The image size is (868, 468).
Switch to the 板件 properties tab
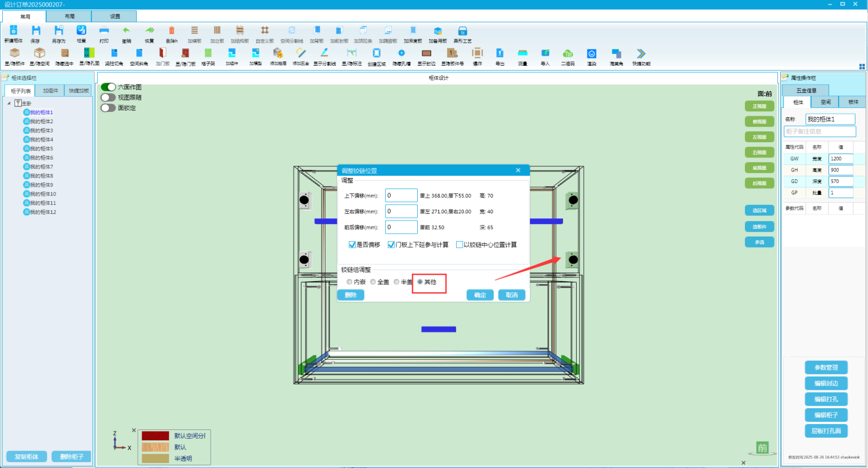click(853, 102)
